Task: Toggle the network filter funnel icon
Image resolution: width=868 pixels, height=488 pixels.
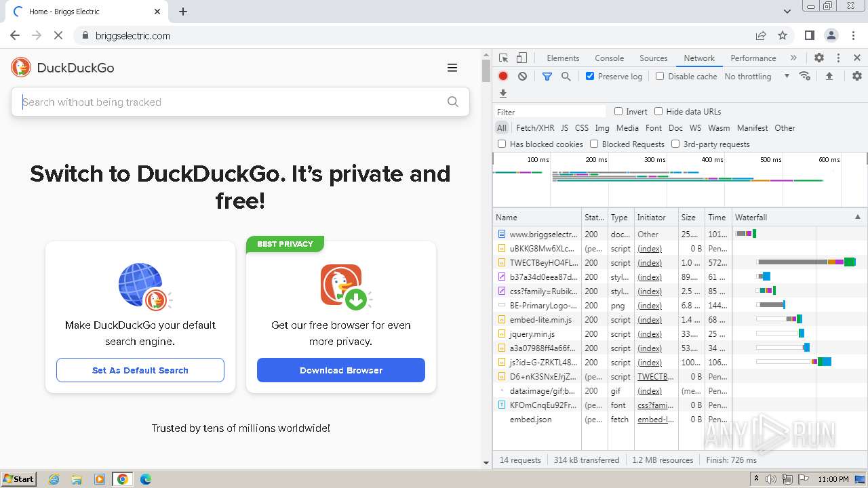Action: (547, 77)
